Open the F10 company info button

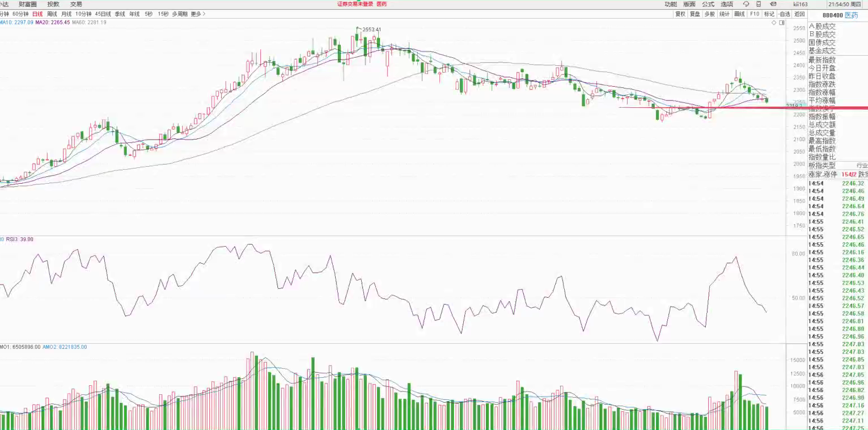[x=754, y=14]
